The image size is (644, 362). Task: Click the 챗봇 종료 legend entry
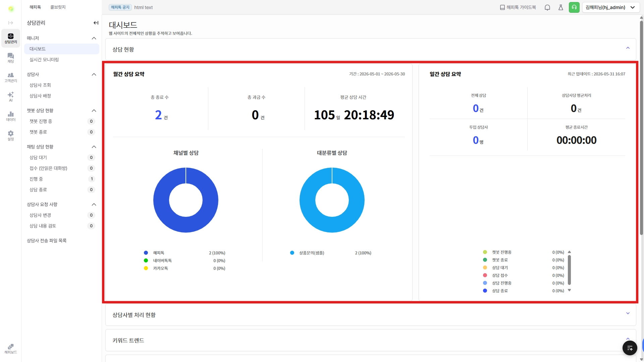pos(524,260)
